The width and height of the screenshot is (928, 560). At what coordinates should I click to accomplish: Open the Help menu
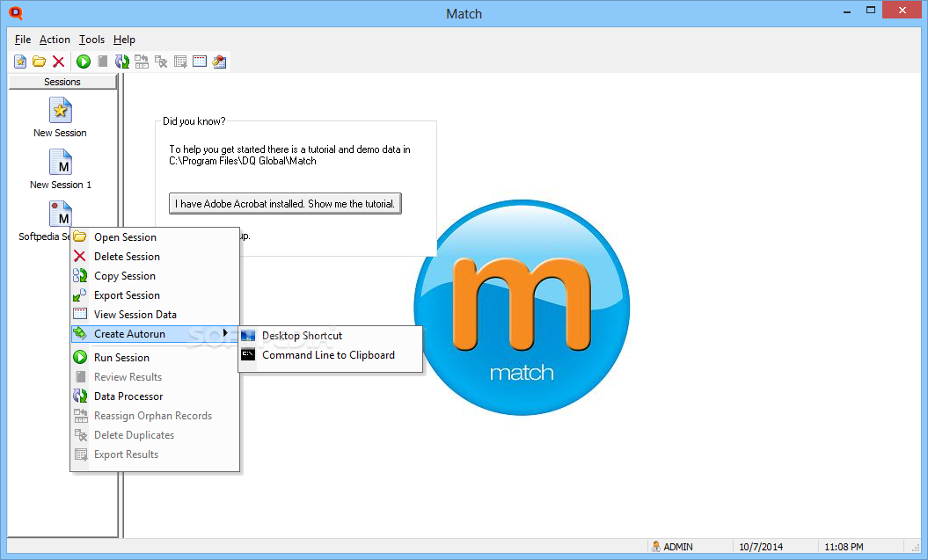pyautogui.click(x=124, y=40)
